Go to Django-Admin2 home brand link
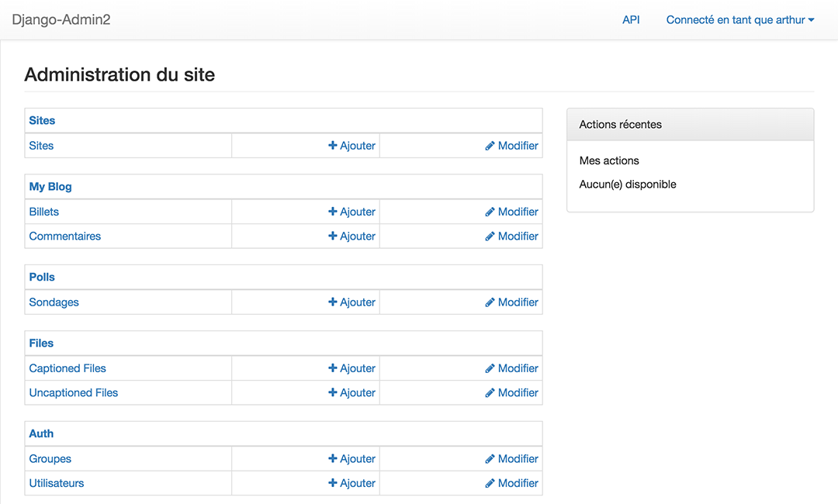This screenshot has height=504, width=838. [x=61, y=20]
